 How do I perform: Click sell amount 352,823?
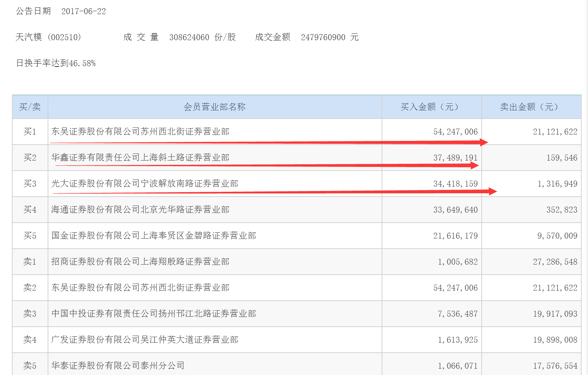click(562, 210)
